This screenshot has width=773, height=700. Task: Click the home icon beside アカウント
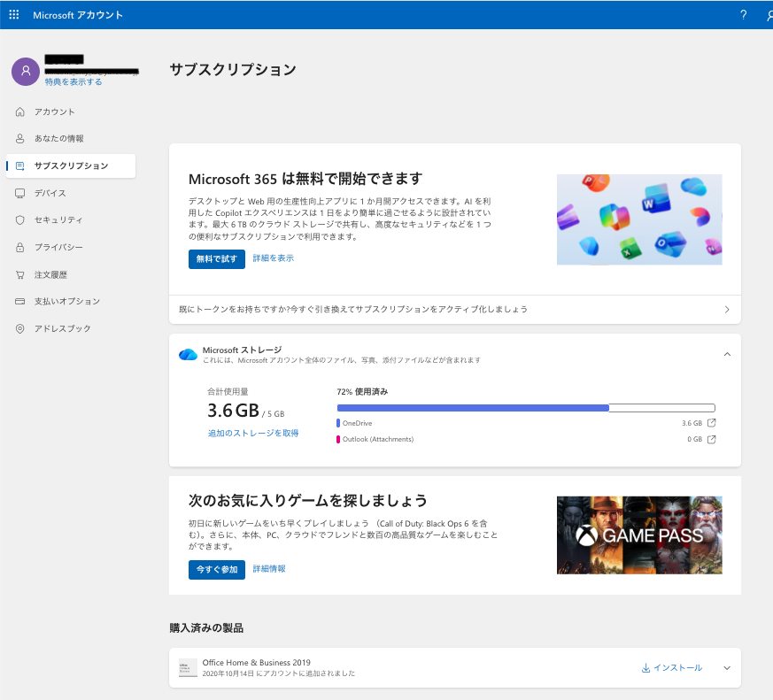[x=19, y=112]
